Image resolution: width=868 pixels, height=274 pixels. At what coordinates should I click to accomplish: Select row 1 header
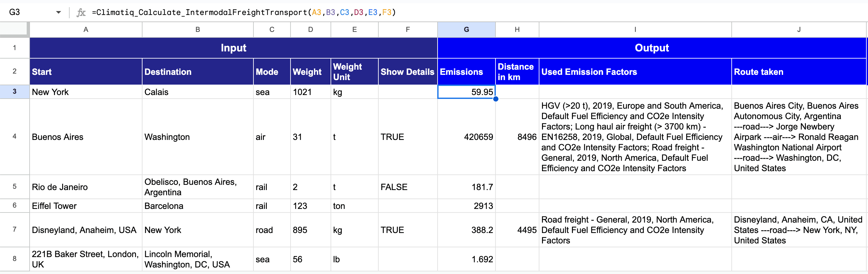tap(15, 48)
